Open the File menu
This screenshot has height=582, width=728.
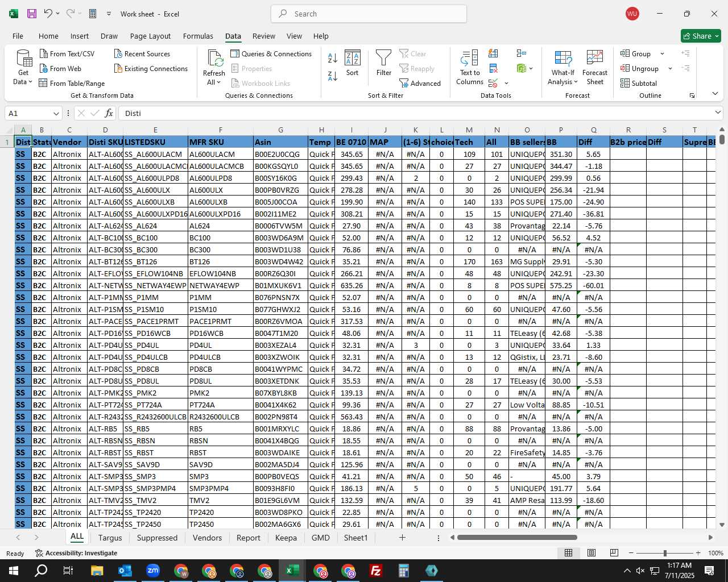18,36
